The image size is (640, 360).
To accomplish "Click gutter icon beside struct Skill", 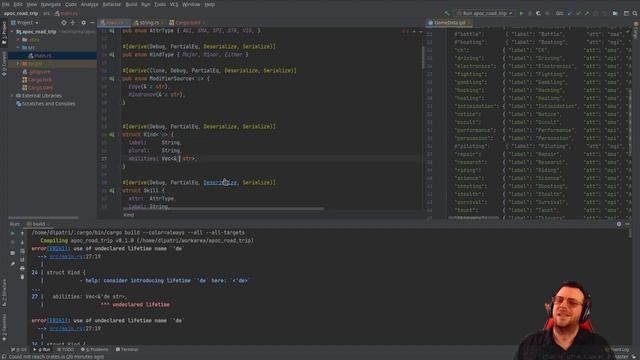I will (x=111, y=190).
